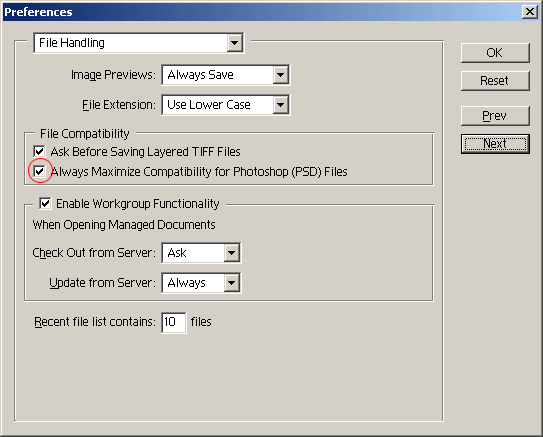Click the Reset button
The height and width of the screenshot is (437, 543).
[495, 81]
